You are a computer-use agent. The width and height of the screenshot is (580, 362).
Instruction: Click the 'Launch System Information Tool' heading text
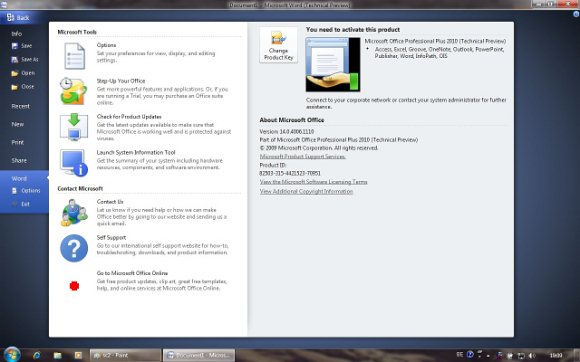136,152
